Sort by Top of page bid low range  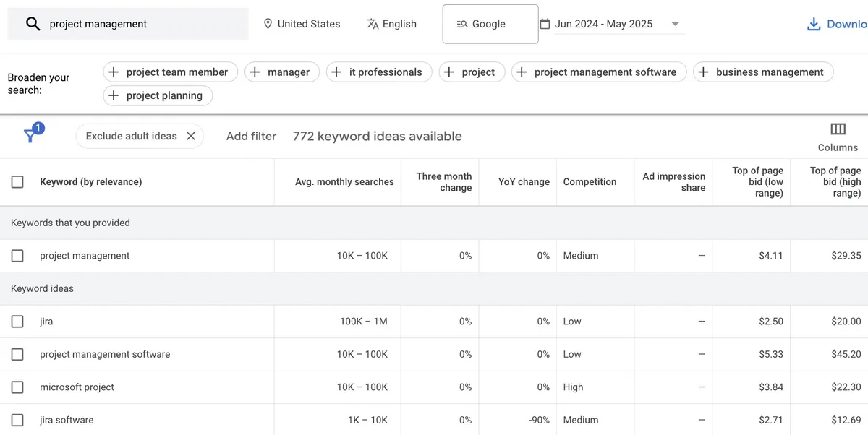[757, 182]
